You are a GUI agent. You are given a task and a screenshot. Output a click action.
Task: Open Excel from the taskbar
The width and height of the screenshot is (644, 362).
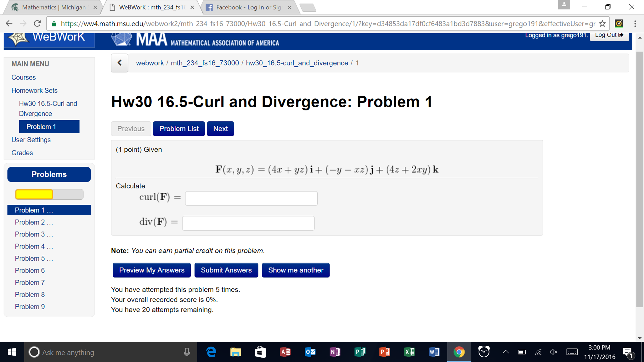click(410, 352)
